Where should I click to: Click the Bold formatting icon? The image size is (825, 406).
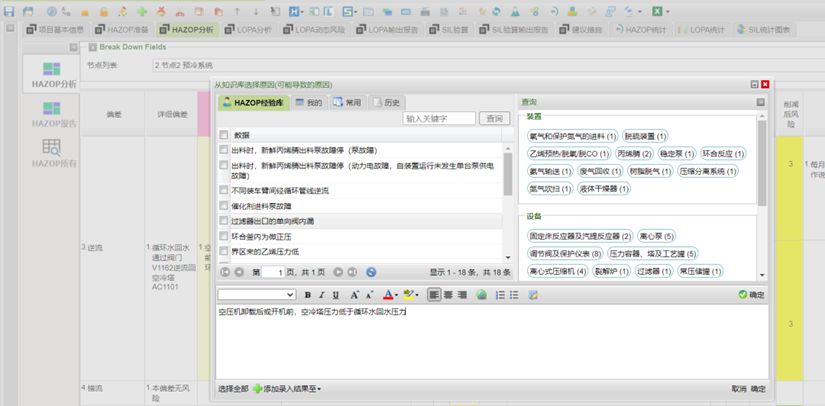coord(309,295)
